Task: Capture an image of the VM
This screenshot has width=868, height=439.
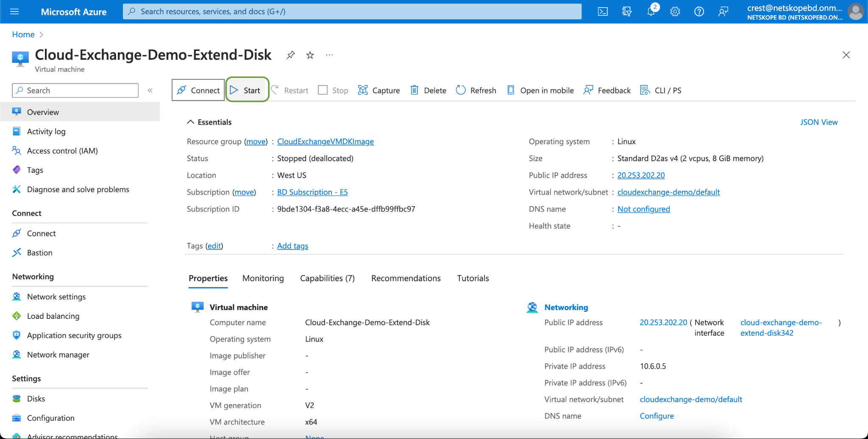Action: (379, 90)
